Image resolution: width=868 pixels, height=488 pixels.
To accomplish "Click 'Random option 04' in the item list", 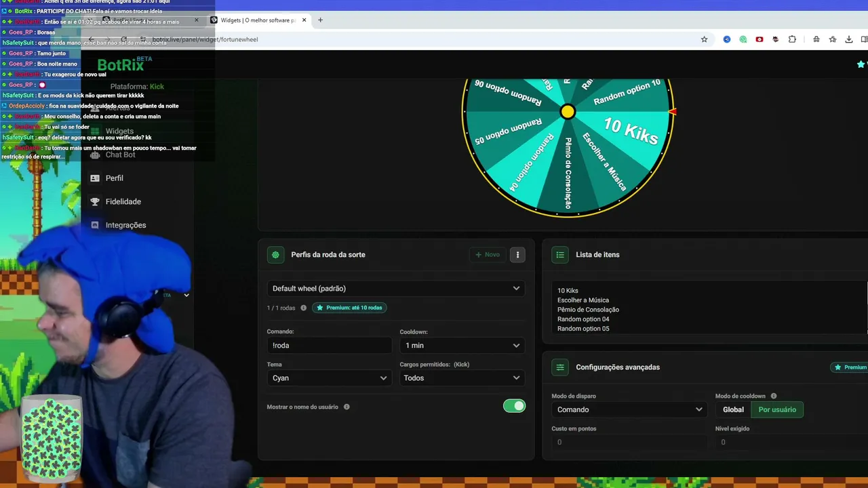I will (x=583, y=319).
